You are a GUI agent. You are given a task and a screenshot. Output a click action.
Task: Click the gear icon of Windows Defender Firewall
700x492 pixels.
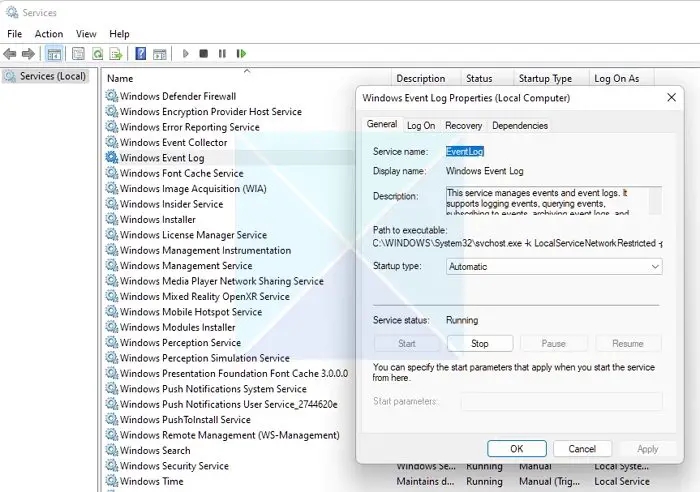[x=112, y=96]
